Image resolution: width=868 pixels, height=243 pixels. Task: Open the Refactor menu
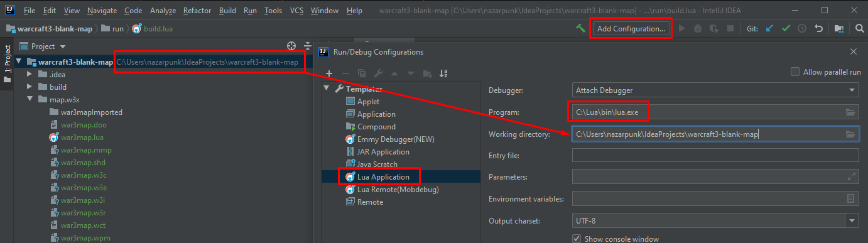click(x=197, y=11)
